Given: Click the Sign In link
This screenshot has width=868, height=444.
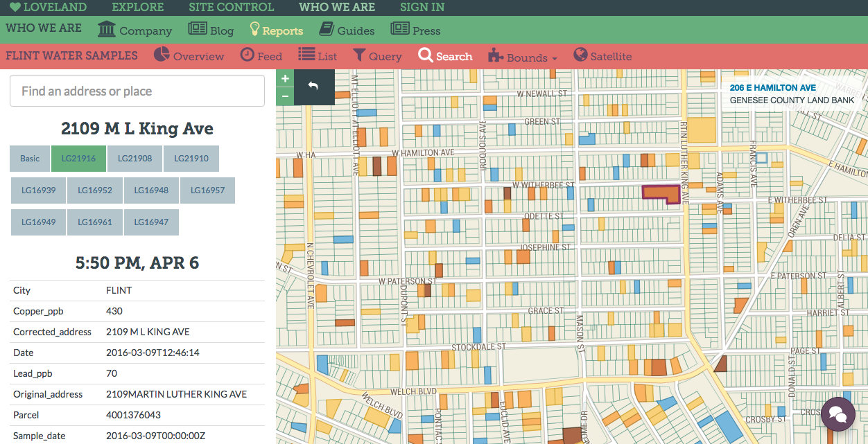Looking at the screenshot, I should click(x=422, y=8).
